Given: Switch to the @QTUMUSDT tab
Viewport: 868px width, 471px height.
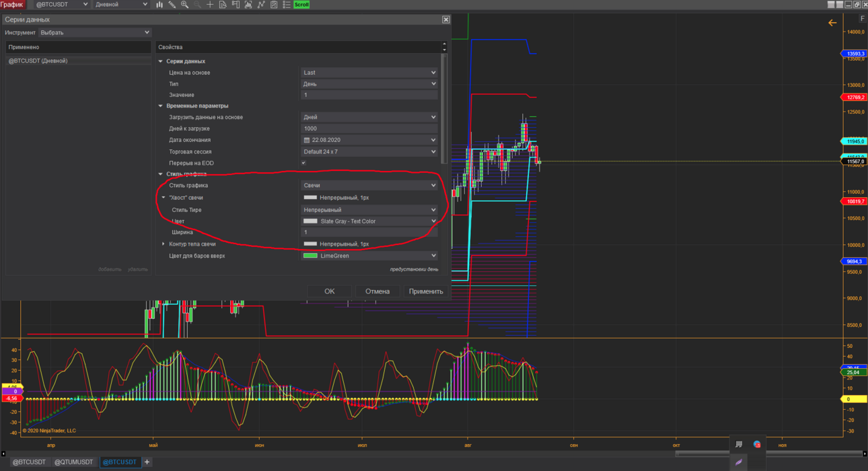Looking at the screenshot, I should pyautogui.click(x=74, y=462).
